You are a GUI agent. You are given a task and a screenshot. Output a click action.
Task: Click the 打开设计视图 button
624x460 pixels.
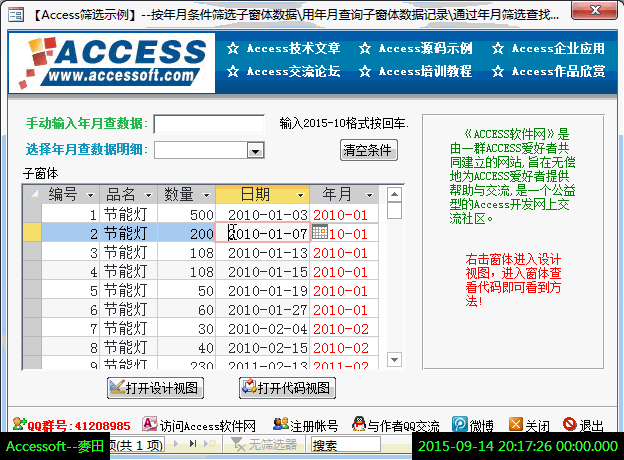(155, 388)
